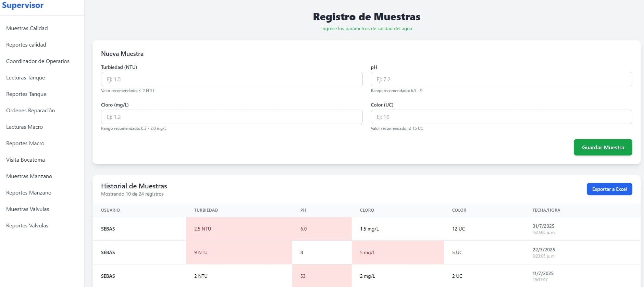
Task: Select the 2 NTU turbidity cell
Action: click(x=239, y=276)
